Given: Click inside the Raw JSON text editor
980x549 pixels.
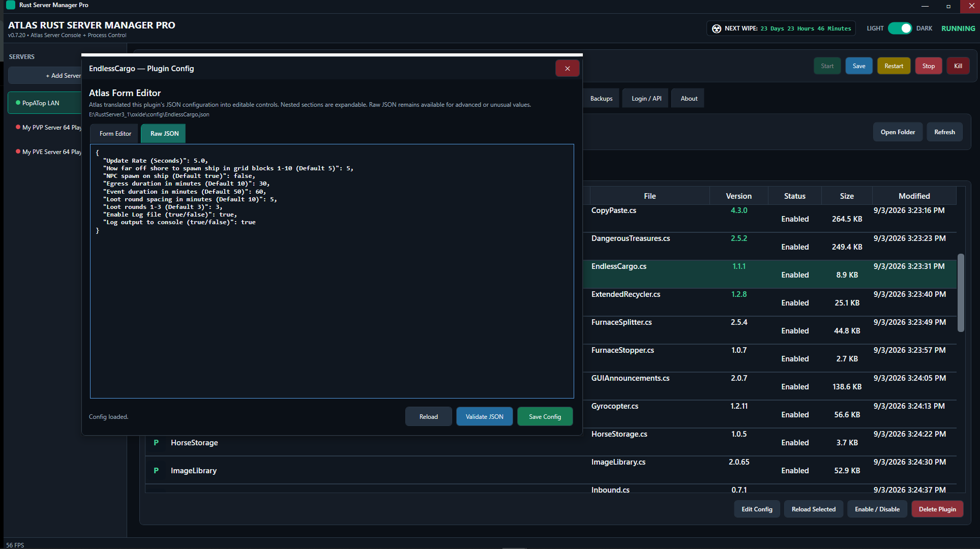Looking at the screenshot, I should tap(332, 271).
